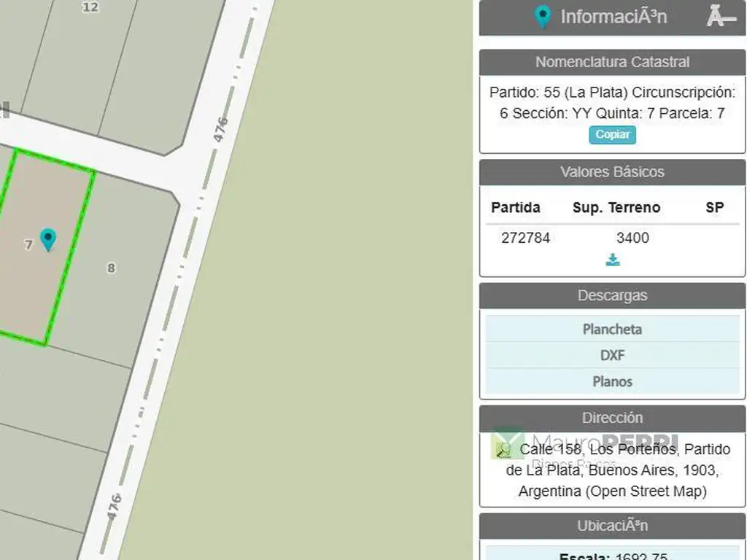
Task: Click the Ubicación section header
Action: point(612,526)
